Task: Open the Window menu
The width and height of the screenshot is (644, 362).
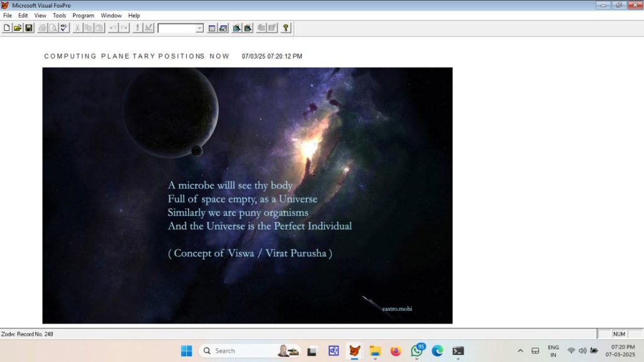Action: click(111, 15)
